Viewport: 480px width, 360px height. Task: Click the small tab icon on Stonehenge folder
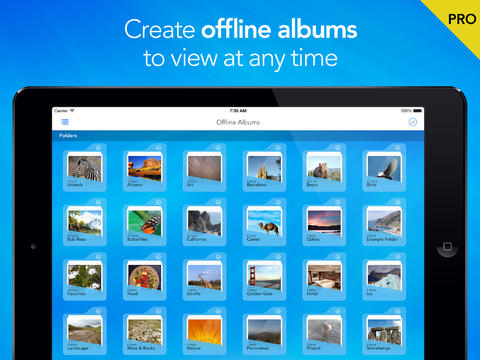click(398, 311)
